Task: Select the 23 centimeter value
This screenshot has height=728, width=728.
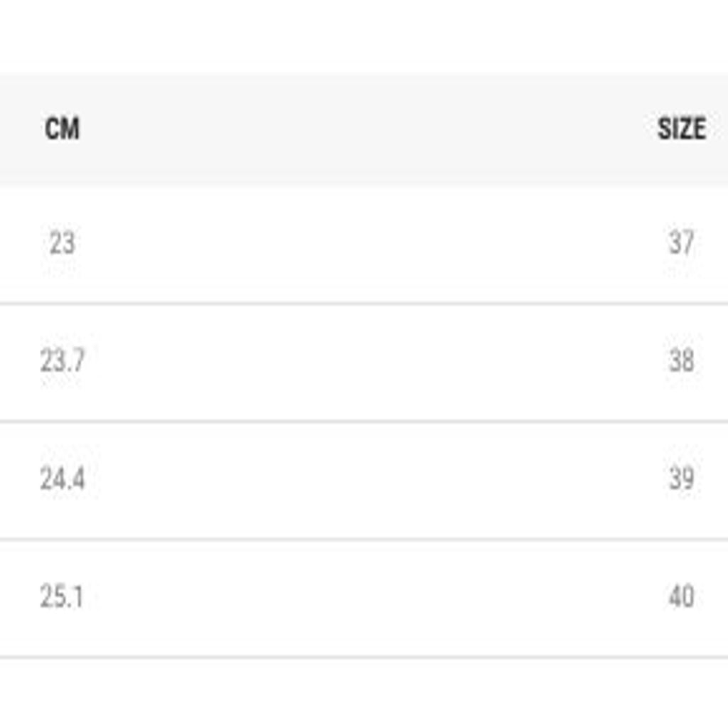Action: pos(62,243)
